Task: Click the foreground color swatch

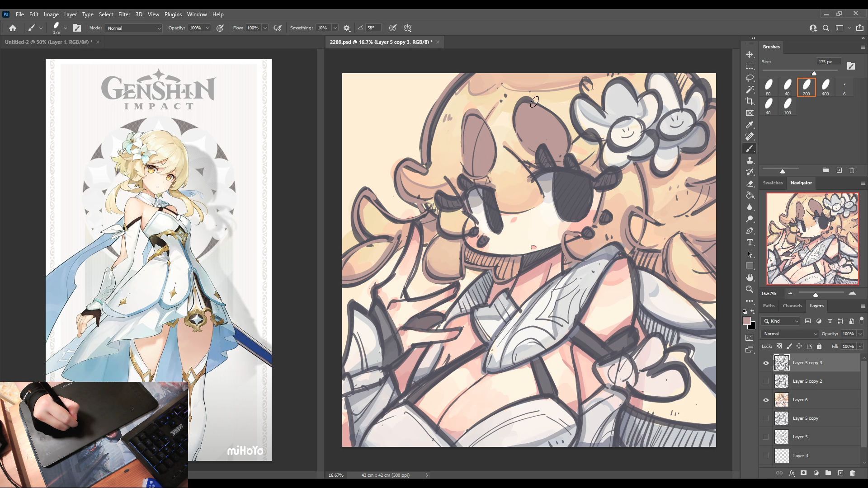Action: [x=747, y=321]
